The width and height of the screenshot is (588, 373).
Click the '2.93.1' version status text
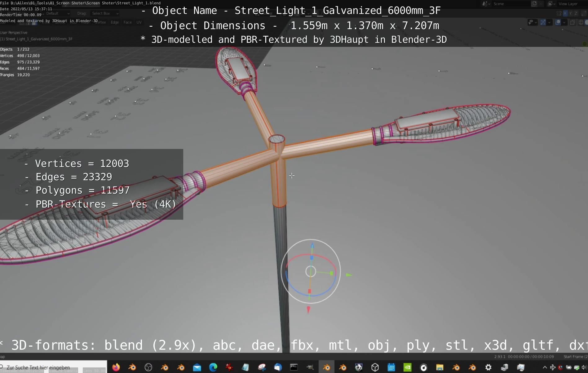coord(500,357)
